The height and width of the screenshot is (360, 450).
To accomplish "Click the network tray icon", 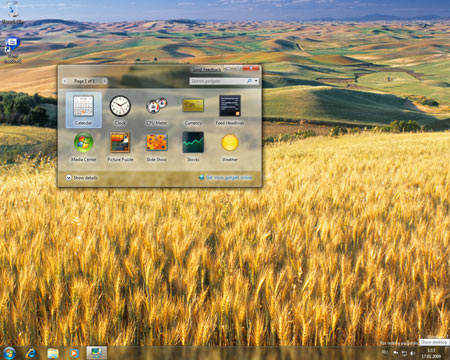I will tap(404, 353).
